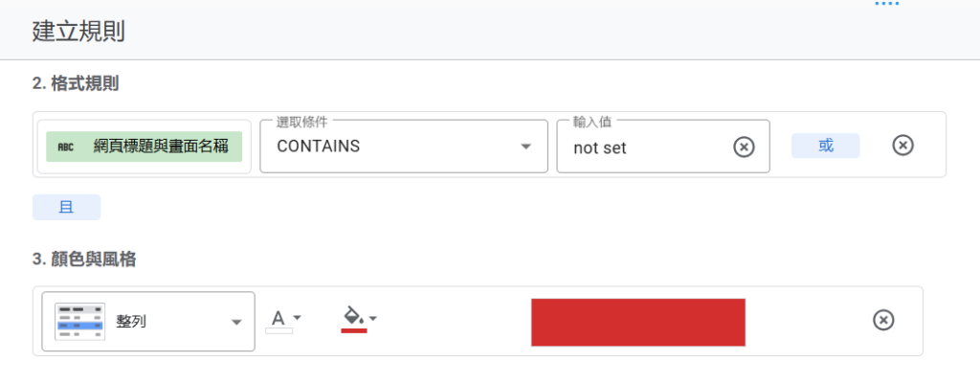Click the row highlight table icon
Screen dimensions: 980x384
(x=79, y=322)
